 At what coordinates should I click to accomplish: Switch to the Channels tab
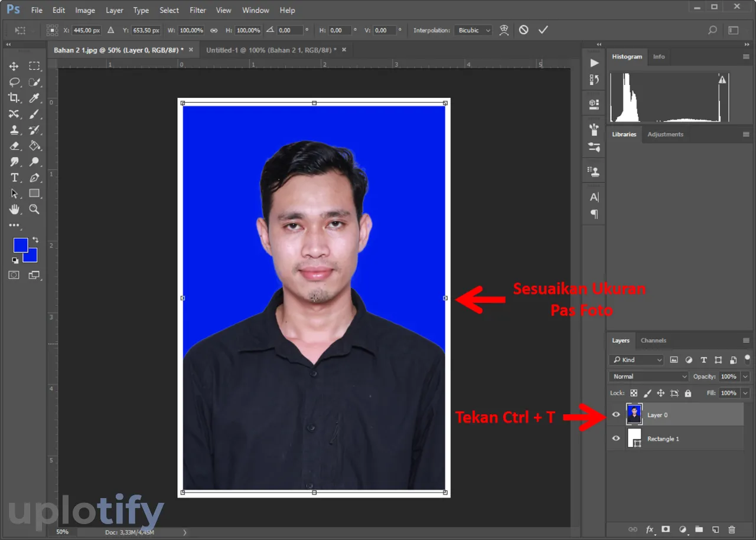tap(653, 341)
